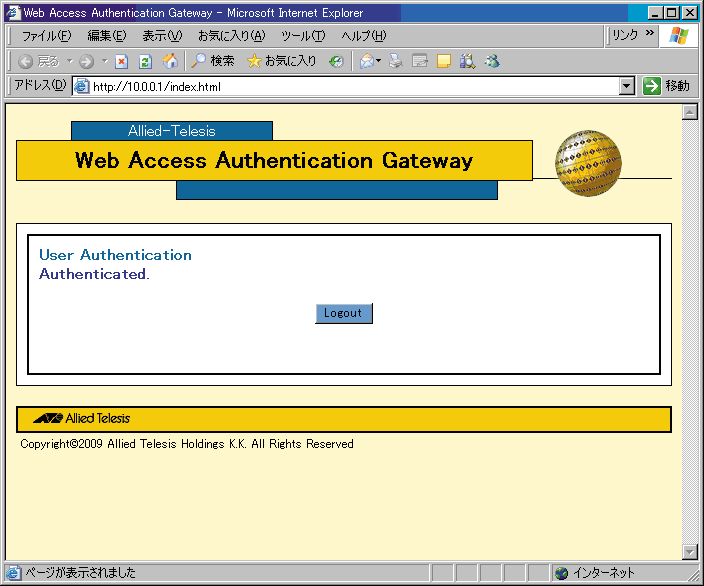Click the Stop loading icon
The width and height of the screenshot is (704, 586).
121,61
